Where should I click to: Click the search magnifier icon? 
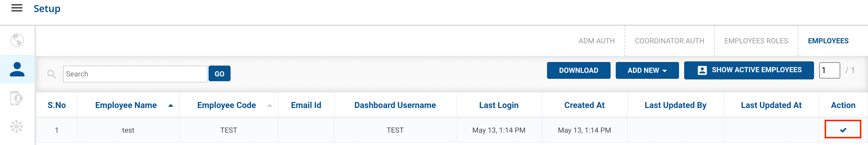coord(52,74)
